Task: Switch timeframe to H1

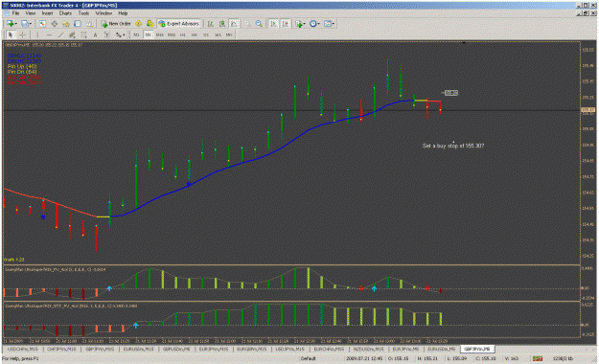Action: click(183, 34)
